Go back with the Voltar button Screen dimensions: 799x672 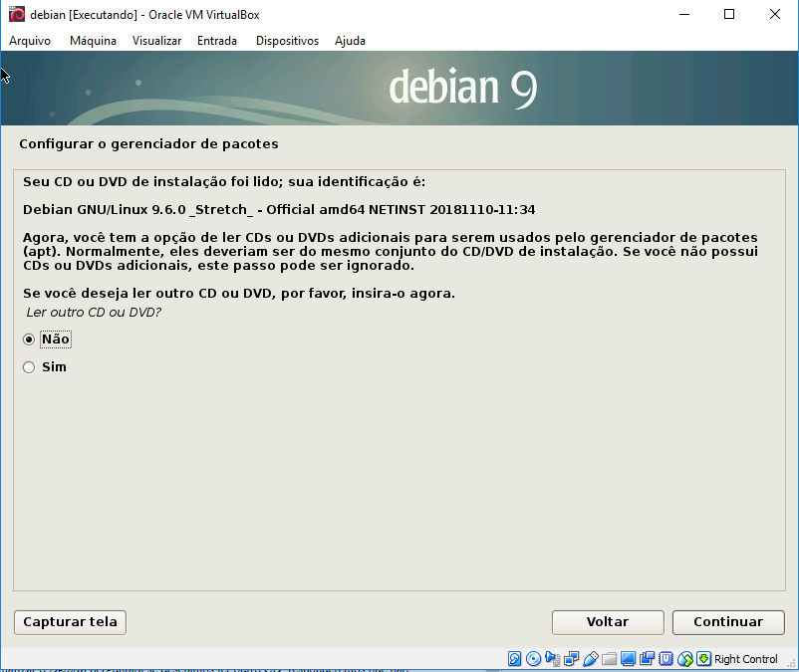pos(608,622)
